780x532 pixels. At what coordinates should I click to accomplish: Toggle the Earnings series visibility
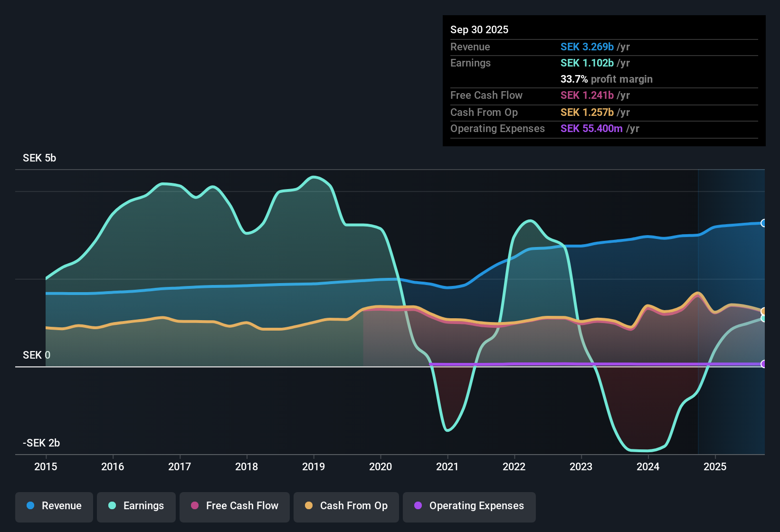136,506
